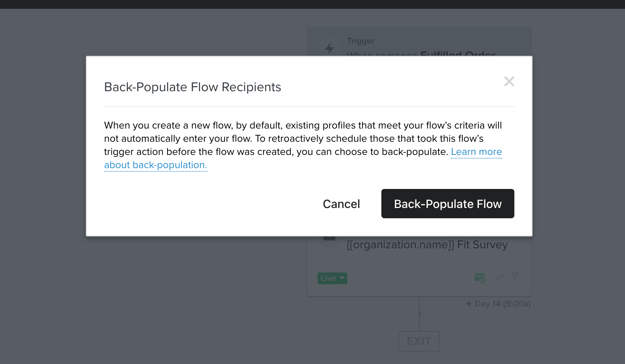Image resolution: width=625 pixels, height=364 pixels.
Task: Click the dialog's back-populate description paragraph
Action: [303, 145]
